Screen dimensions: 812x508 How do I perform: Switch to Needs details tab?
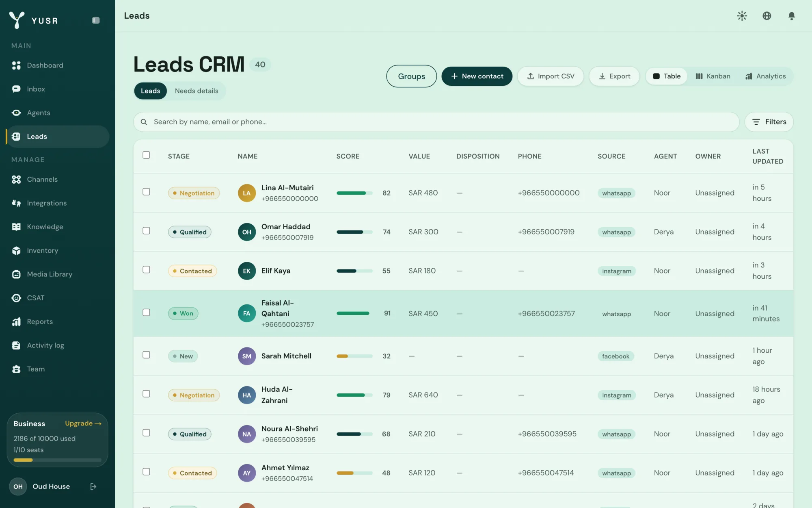tap(197, 91)
